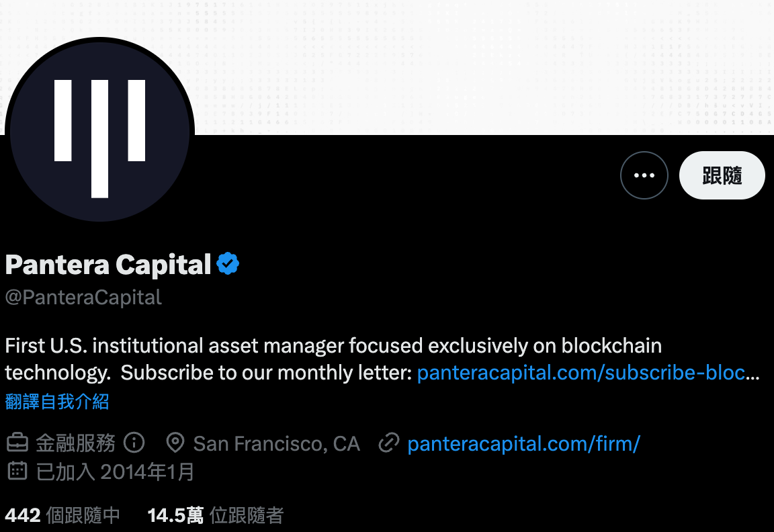Open the panteracapital.com/firm/ website link
The height and width of the screenshot is (532, 774).
523,443
